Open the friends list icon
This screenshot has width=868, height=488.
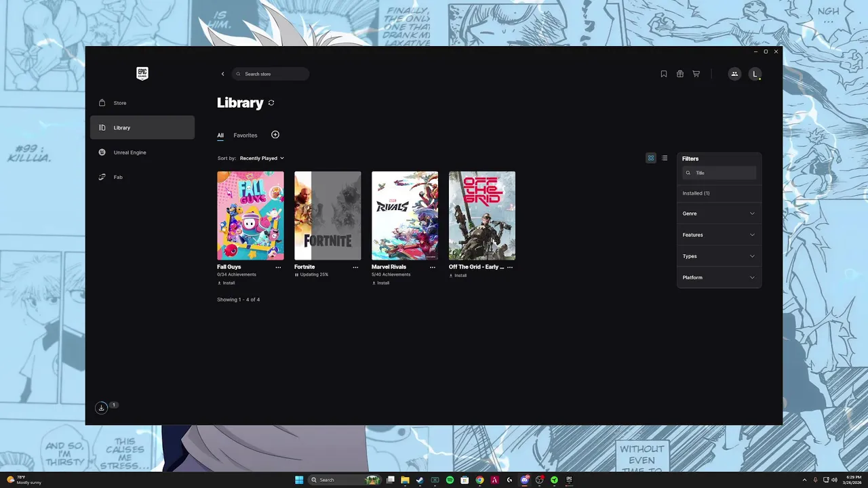tap(734, 74)
